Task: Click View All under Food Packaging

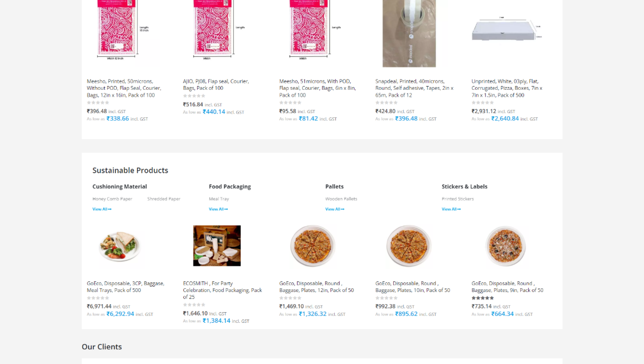Action: coord(218,209)
